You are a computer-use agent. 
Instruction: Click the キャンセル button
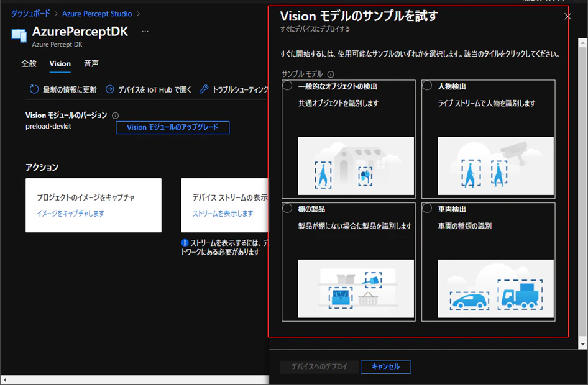click(x=386, y=366)
